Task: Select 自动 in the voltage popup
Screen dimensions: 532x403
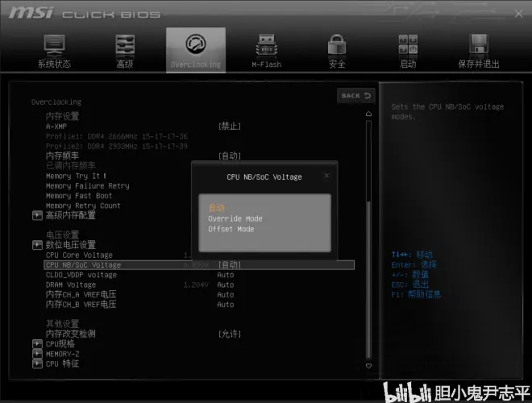Action: coord(217,208)
